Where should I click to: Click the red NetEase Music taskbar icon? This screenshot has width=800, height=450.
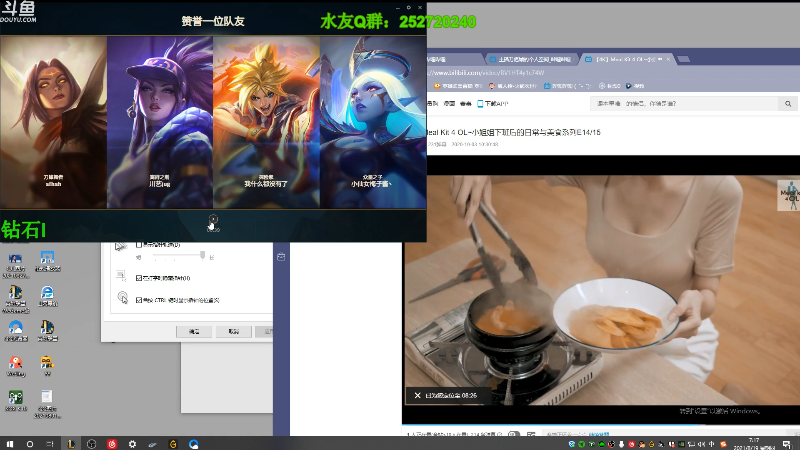point(112,444)
